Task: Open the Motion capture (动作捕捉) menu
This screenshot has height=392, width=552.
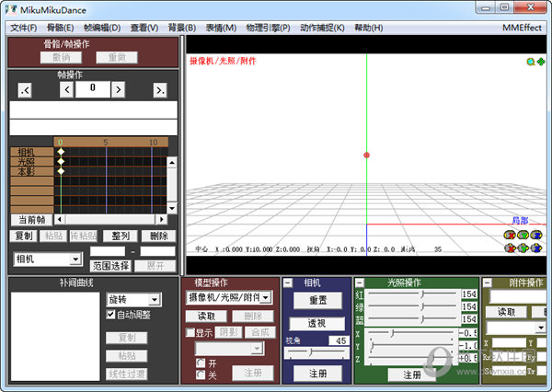Action: click(322, 28)
